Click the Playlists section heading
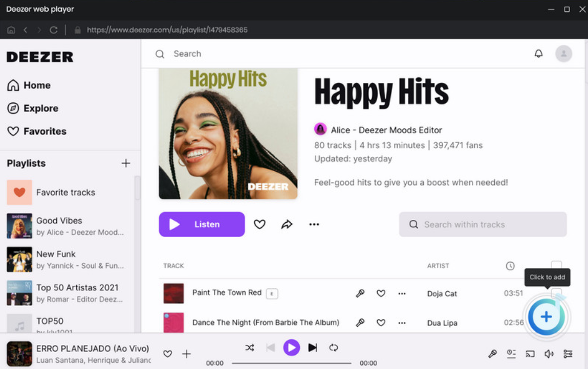Image resolution: width=588 pixels, height=369 pixels. point(26,164)
